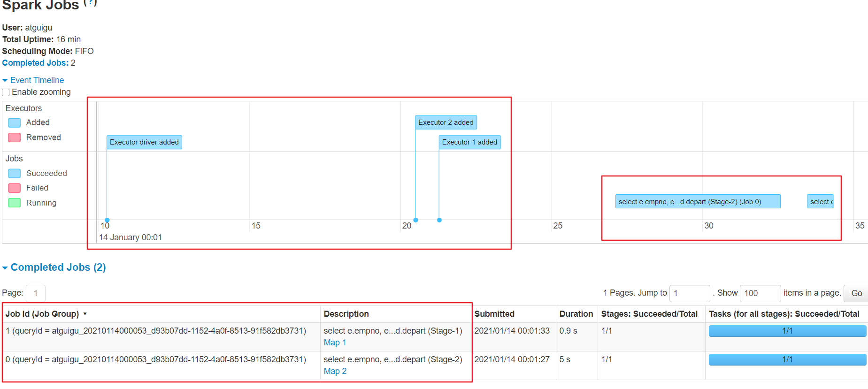The height and width of the screenshot is (389, 868).
Task: Click the Running jobs legend swatch
Action: click(x=15, y=203)
